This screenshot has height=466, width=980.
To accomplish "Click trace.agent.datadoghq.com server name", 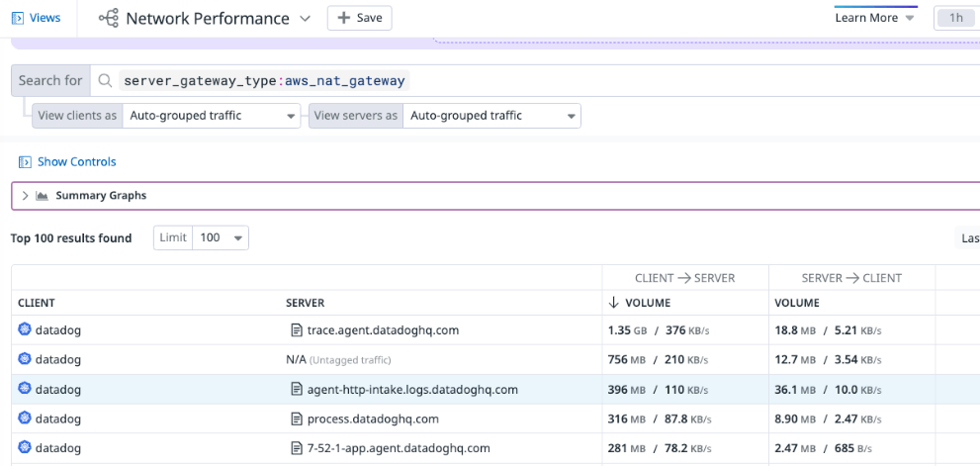I will [383, 330].
